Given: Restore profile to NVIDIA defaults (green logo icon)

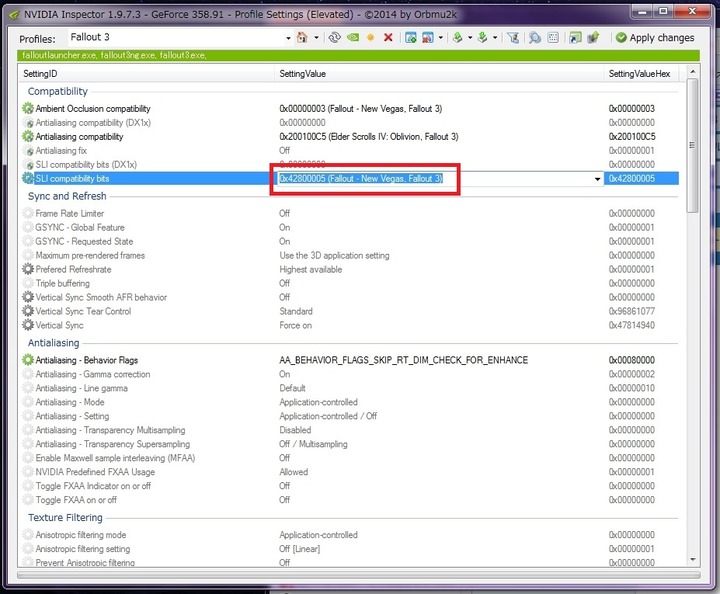Looking at the screenshot, I should [353, 38].
